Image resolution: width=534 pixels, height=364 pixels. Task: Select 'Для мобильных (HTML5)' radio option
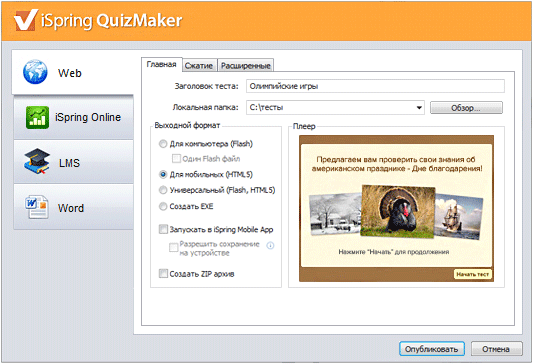point(163,175)
